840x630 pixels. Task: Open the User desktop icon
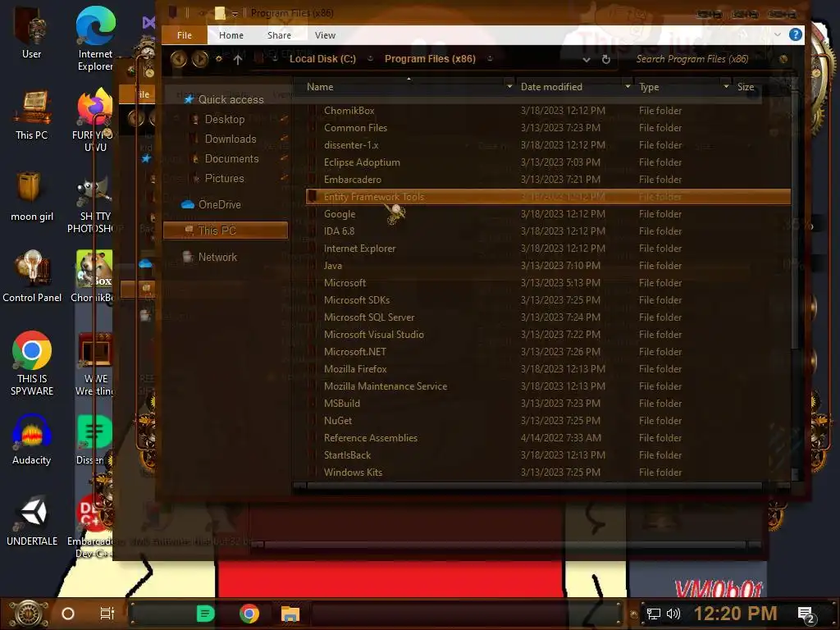[32, 33]
